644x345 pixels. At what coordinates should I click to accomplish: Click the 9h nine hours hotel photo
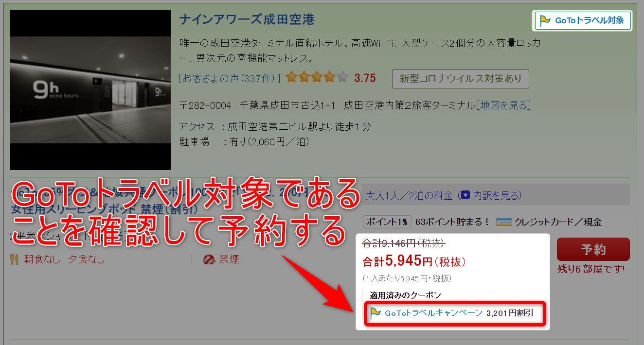pos(90,90)
